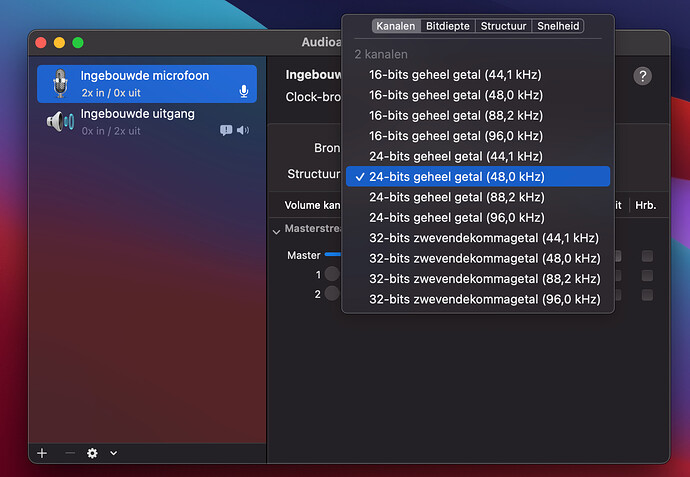The height and width of the screenshot is (477, 690).
Task: Choose 32-bits zwevendekommagetal (88,2 kHz)
Action: pyautogui.click(x=478, y=279)
